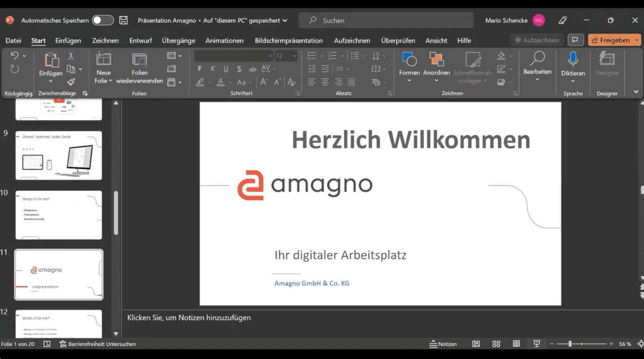This screenshot has height=359, width=644.
Task: Click the comments speech bubble icon
Action: click(x=575, y=40)
